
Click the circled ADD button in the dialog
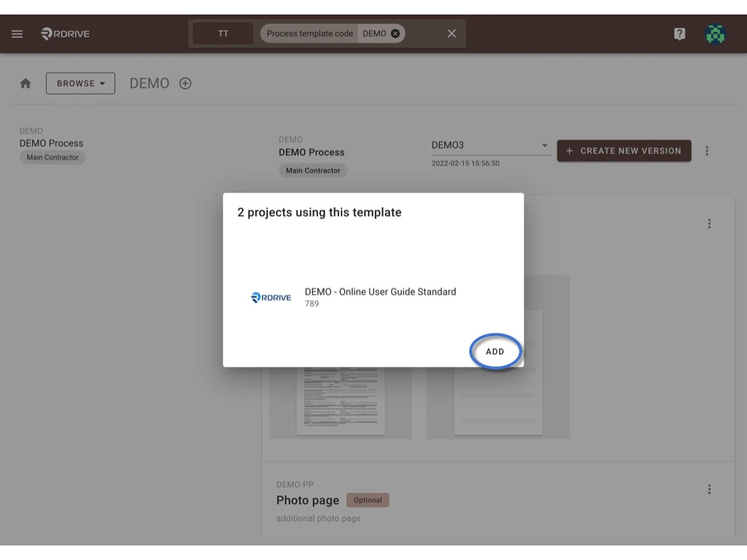[x=495, y=351]
